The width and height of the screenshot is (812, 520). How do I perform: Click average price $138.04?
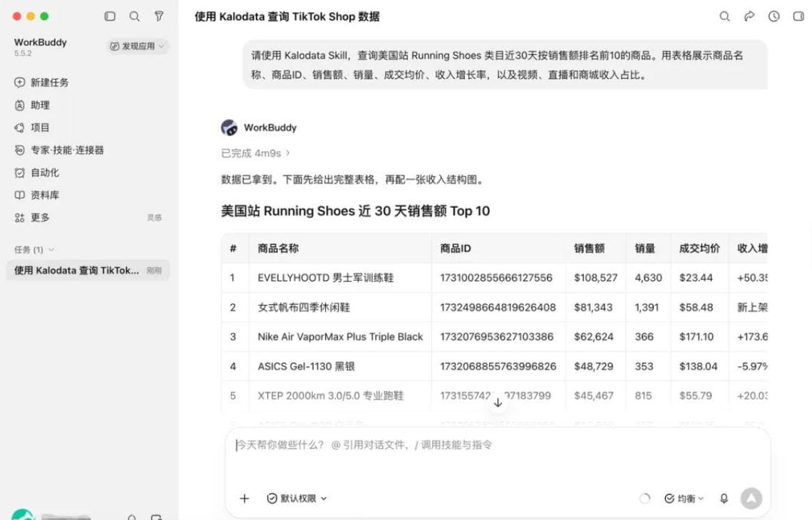tap(698, 366)
